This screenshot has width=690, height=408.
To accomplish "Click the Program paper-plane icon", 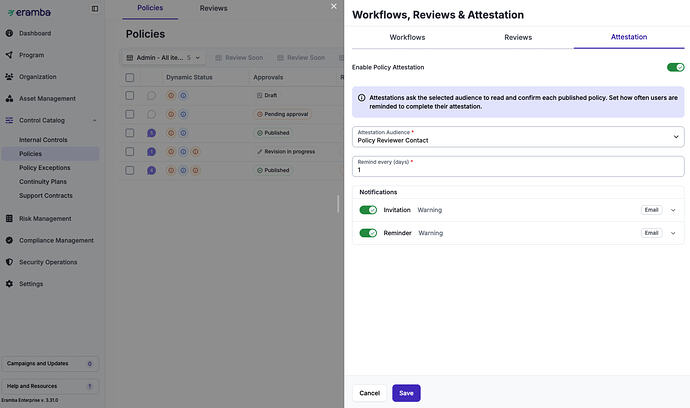I will tap(9, 55).
